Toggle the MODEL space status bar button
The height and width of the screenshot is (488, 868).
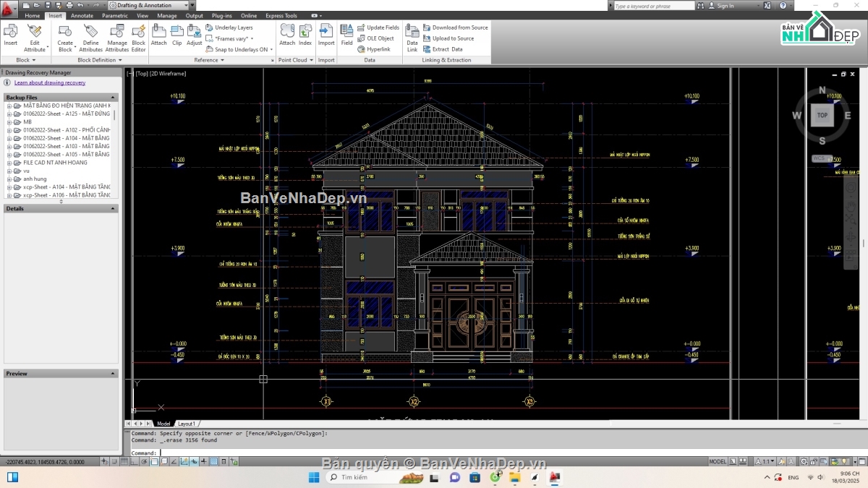718,461
